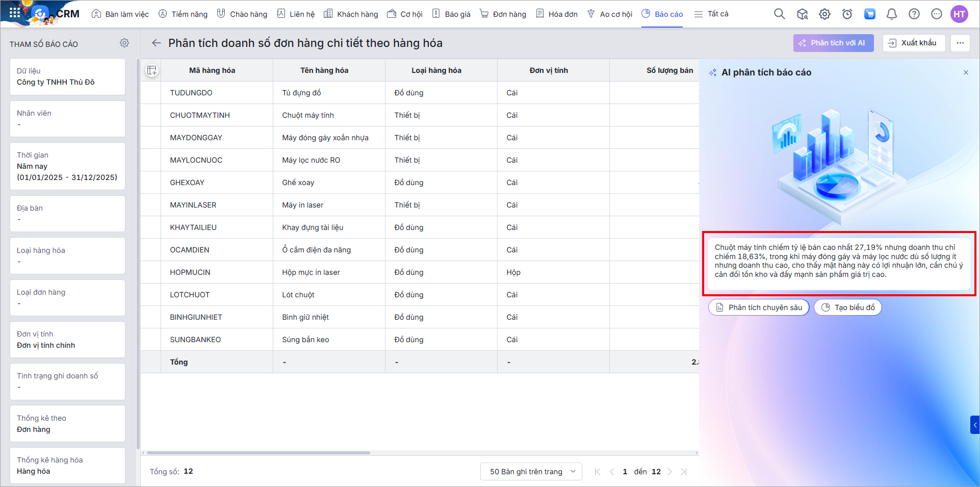Viewport: 980px width, 487px height.
Task: Click the help question mark icon
Action: 914,14
